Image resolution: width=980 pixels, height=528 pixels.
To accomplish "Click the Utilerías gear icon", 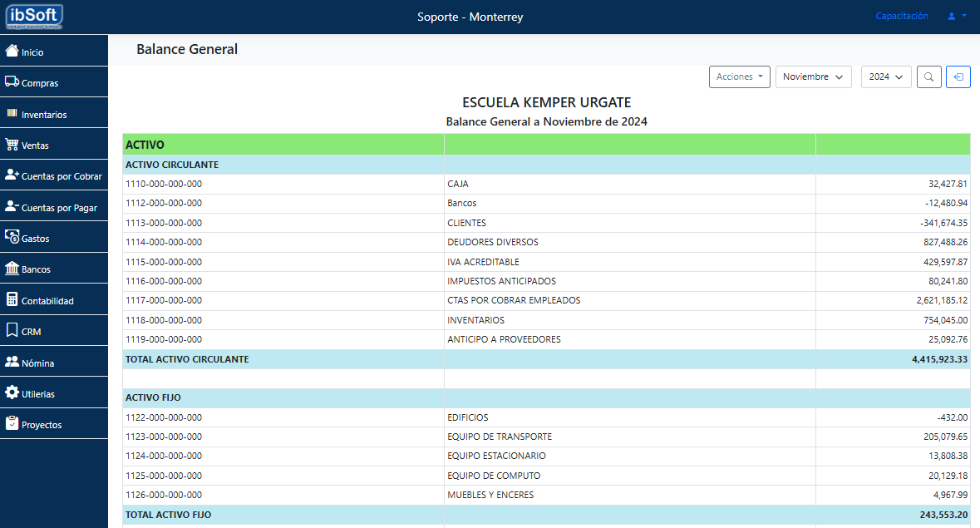I will tap(12, 392).
